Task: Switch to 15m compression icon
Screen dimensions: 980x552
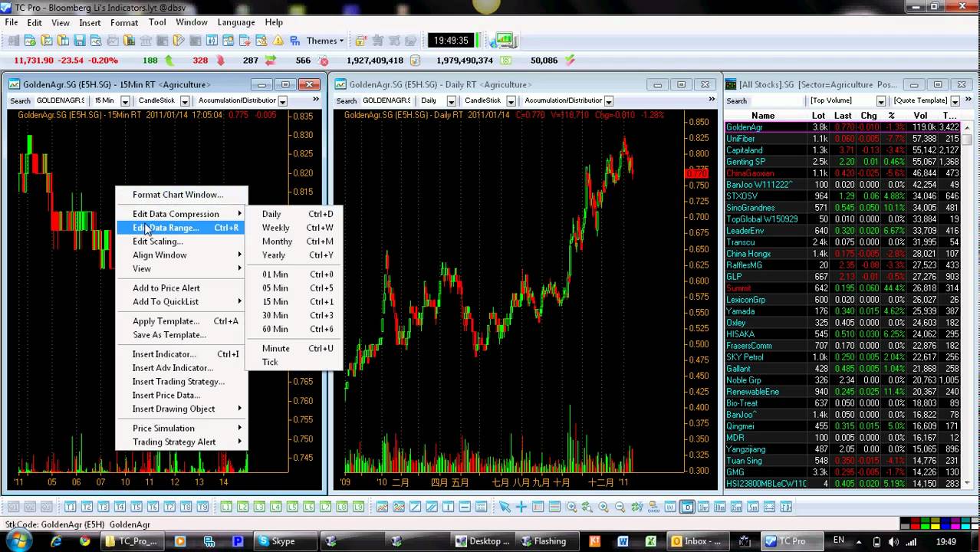Action: click(736, 507)
